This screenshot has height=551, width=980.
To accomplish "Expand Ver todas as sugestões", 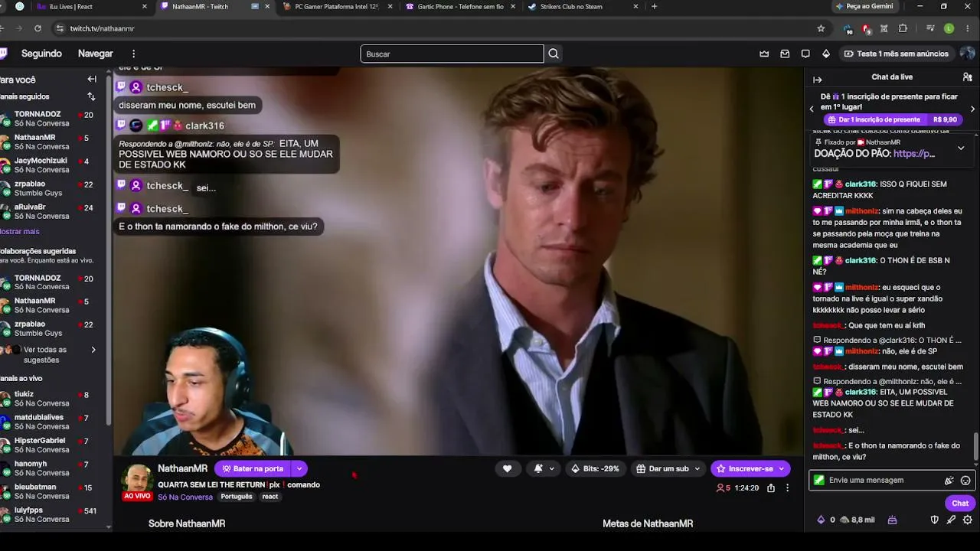I will click(x=93, y=350).
